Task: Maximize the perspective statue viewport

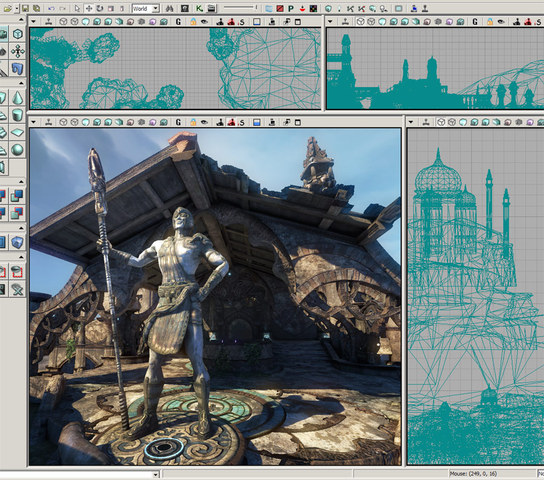Action: [298, 122]
